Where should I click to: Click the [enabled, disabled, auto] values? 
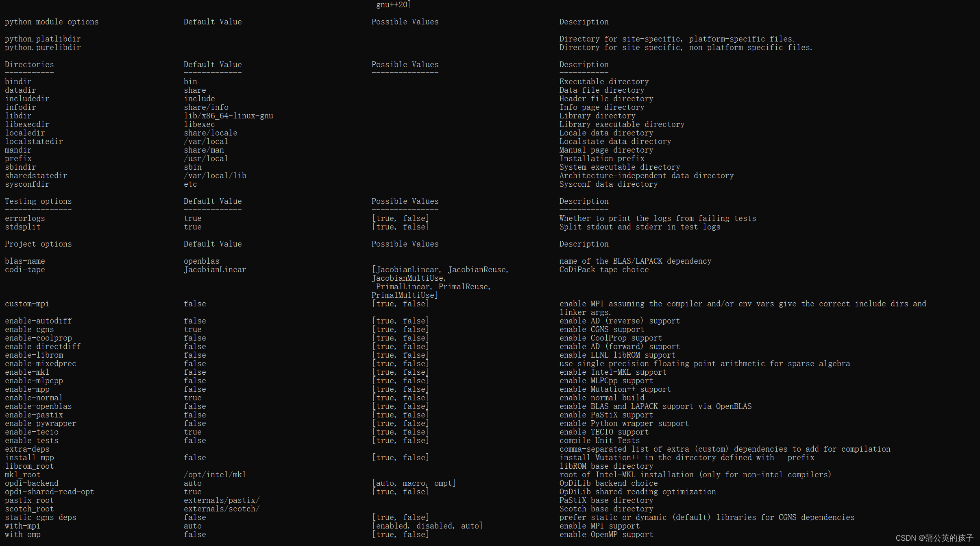427,526
